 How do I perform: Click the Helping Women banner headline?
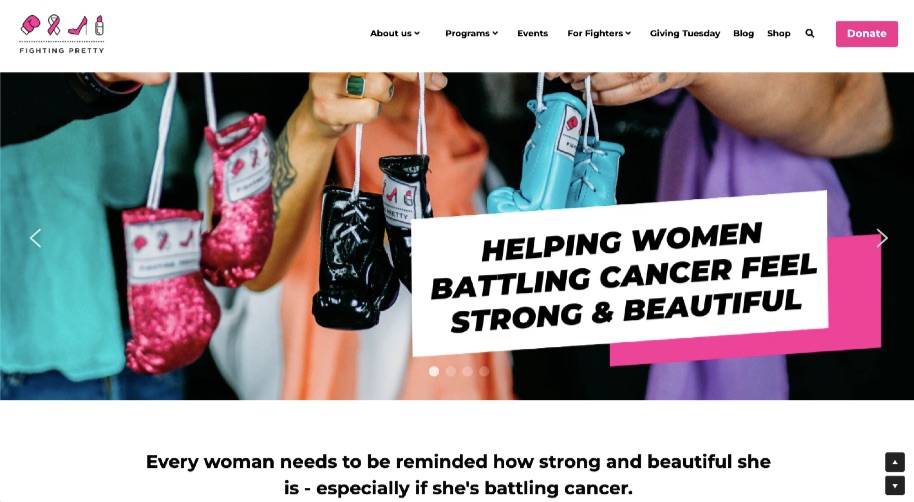tap(620, 276)
